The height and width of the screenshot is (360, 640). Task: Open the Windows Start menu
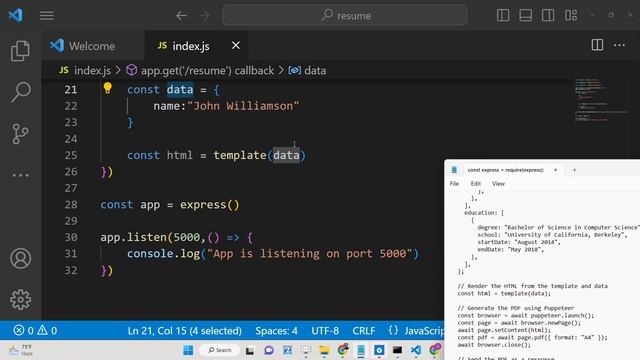(188, 350)
